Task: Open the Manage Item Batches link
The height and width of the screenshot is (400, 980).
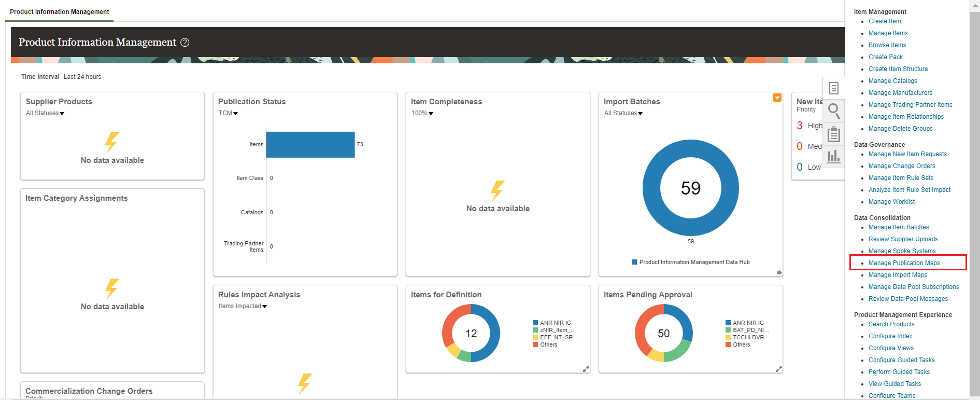Action: 899,227
